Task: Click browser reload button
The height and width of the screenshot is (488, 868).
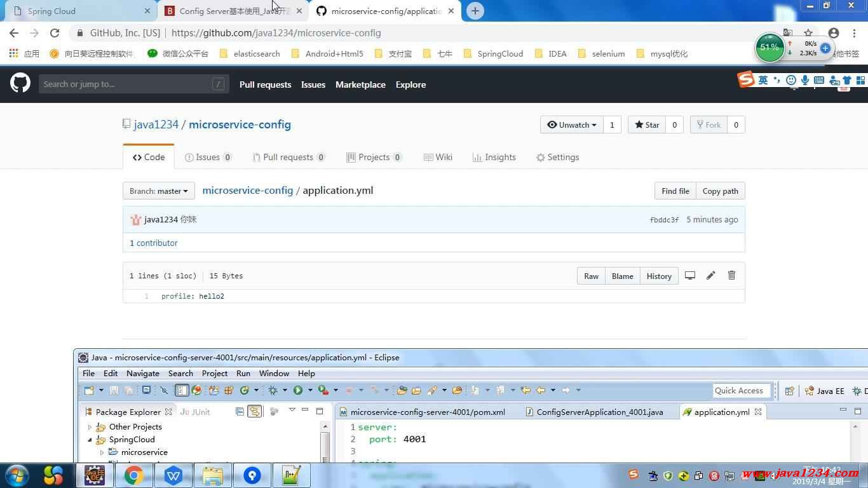Action: point(55,32)
